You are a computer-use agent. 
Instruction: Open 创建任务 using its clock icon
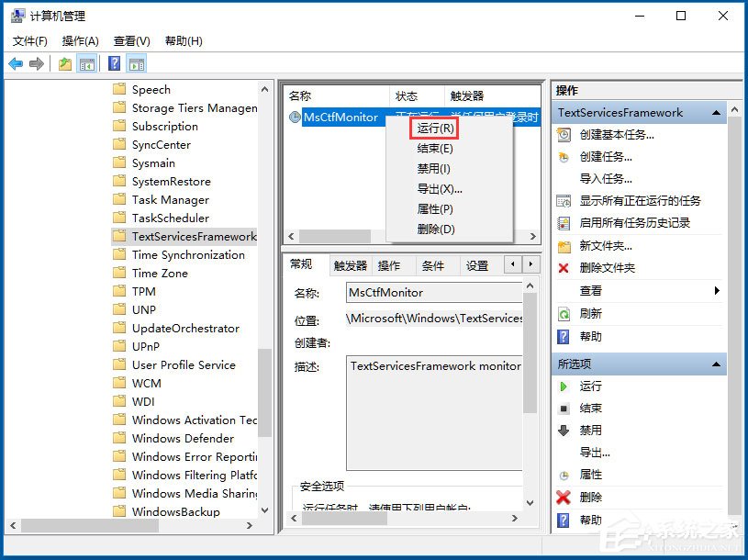pyautogui.click(x=564, y=157)
